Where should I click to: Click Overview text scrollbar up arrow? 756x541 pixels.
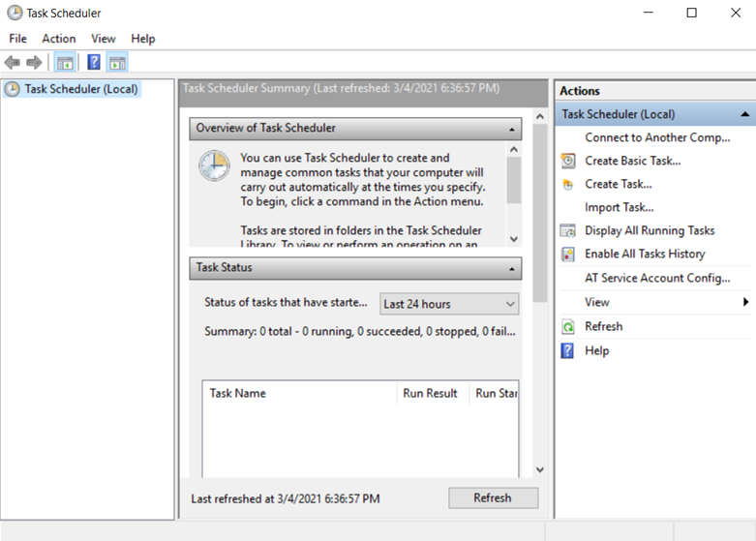pyautogui.click(x=514, y=149)
